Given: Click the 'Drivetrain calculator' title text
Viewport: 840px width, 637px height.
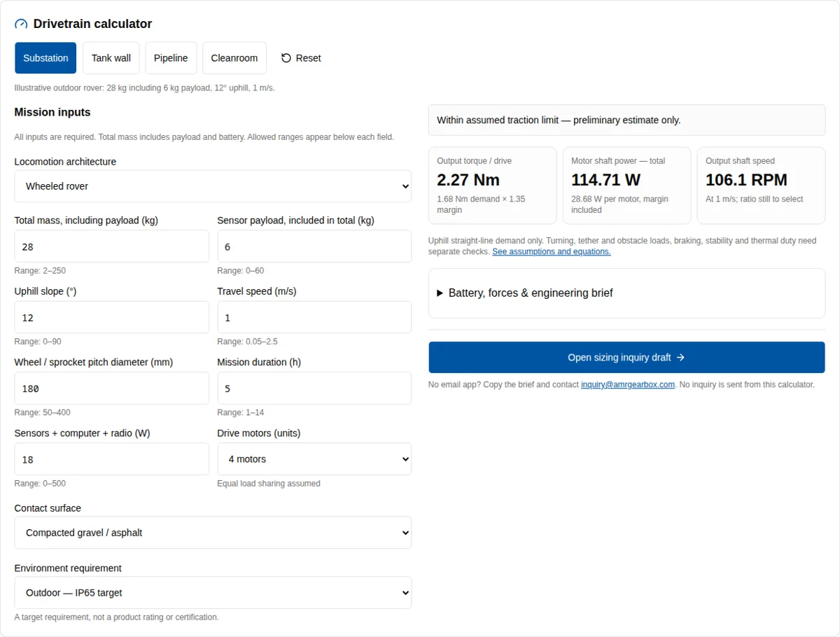Looking at the screenshot, I should tap(92, 24).
